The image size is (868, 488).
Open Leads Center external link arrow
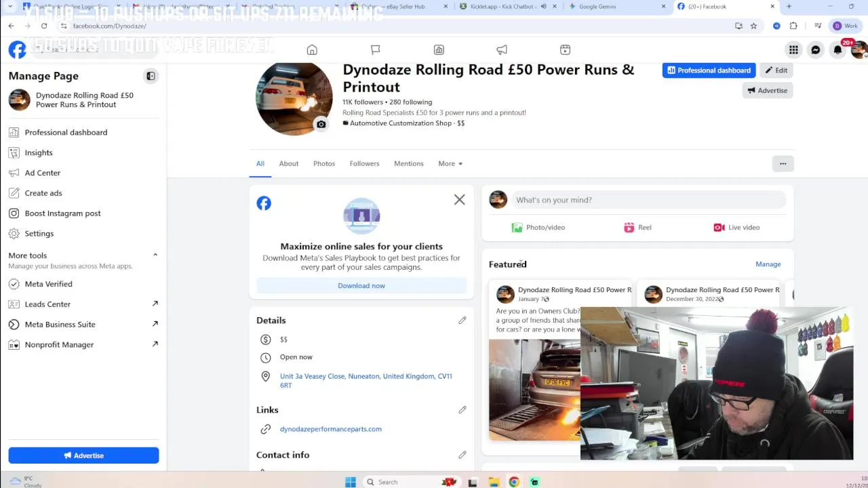[x=155, y=304]
